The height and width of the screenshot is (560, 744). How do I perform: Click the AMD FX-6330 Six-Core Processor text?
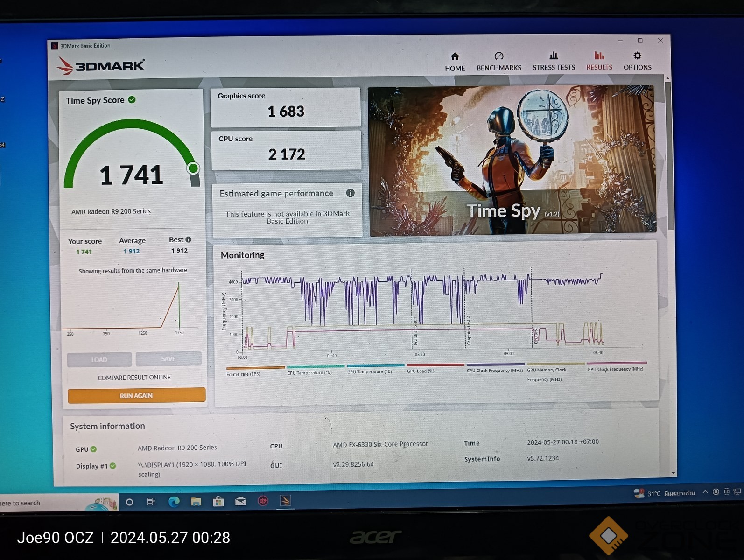[x=380, y=444]
